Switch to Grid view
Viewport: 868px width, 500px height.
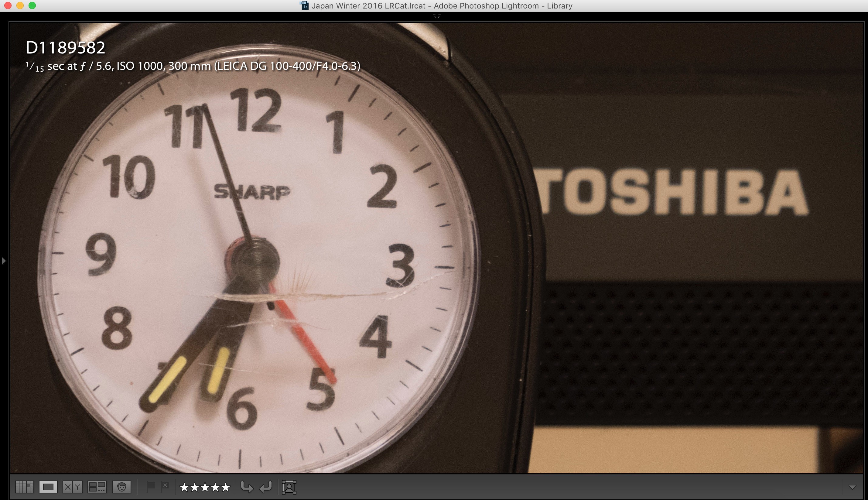click(24, 487)
